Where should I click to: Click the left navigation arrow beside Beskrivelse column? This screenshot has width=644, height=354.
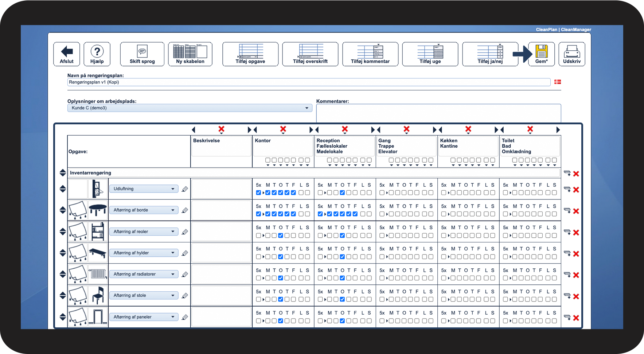(194, 129)
